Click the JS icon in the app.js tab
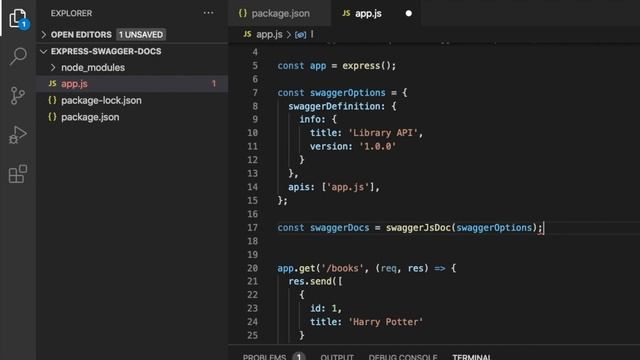The width and height of the screenshot is (640, 360). click(346, 13)
